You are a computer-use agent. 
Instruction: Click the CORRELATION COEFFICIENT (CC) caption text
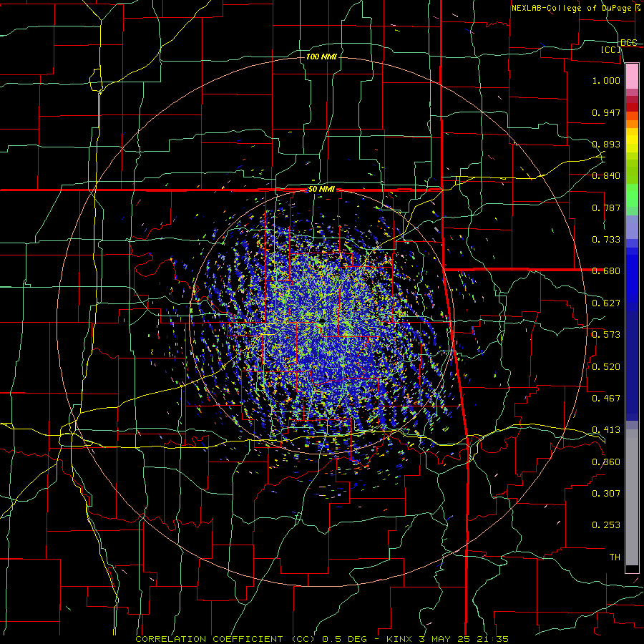point(225,639)
